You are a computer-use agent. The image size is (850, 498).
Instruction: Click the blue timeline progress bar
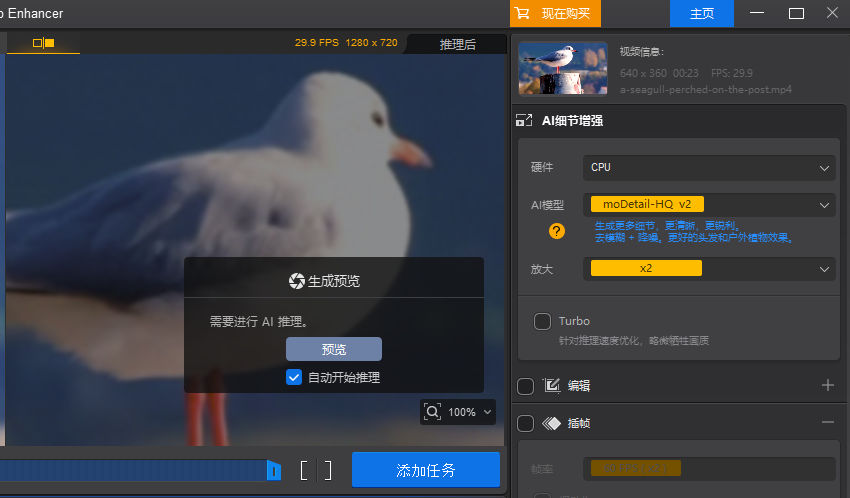coord(133,470)
